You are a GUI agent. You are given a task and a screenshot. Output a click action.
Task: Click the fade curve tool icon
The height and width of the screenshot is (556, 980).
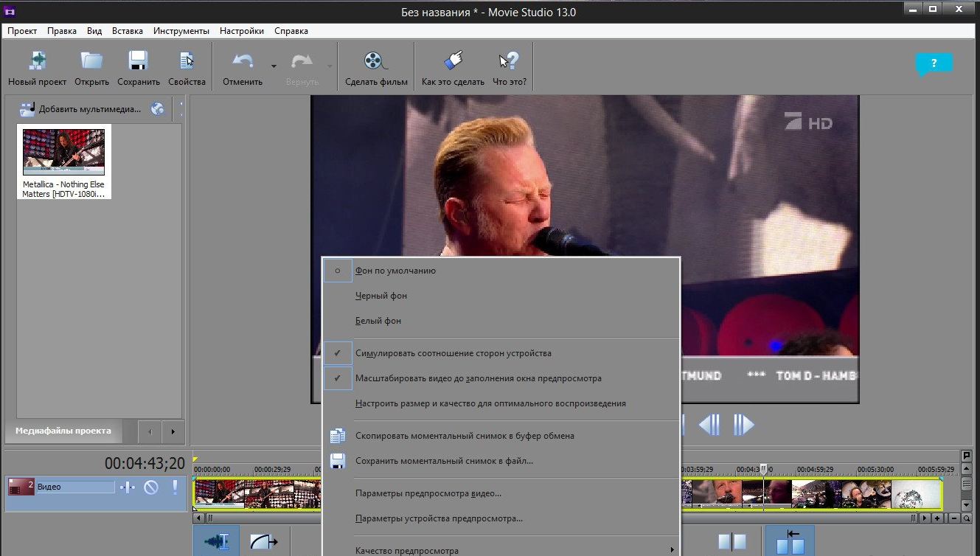[x=264, y=541]
